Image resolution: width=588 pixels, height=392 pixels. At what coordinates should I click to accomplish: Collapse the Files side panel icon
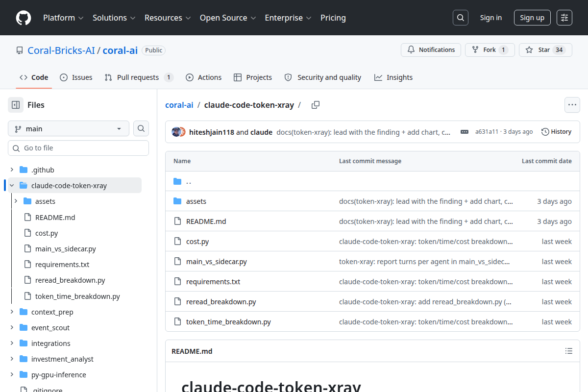coord(16,105)
